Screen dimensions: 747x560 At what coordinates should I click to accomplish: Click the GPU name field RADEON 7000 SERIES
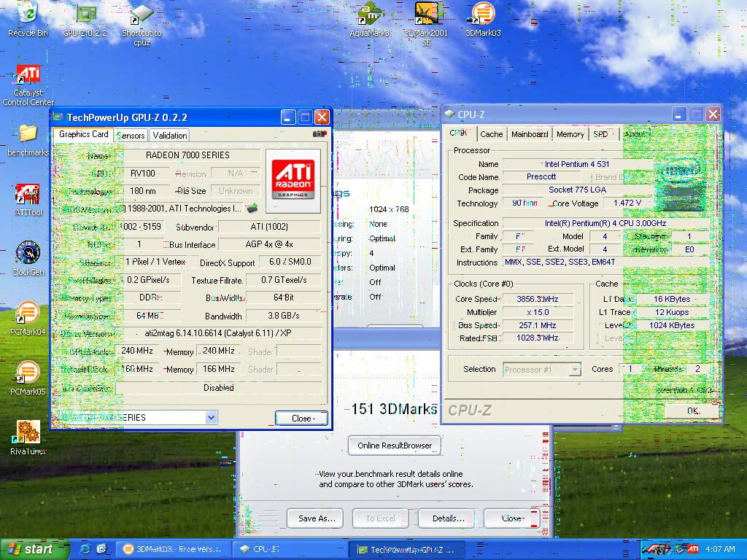pos(187,155)
